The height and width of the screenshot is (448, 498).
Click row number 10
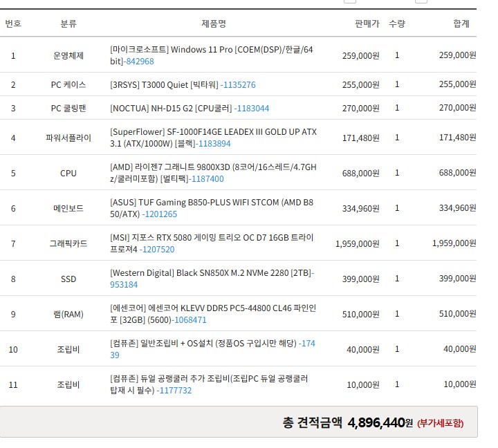point(13,349)
